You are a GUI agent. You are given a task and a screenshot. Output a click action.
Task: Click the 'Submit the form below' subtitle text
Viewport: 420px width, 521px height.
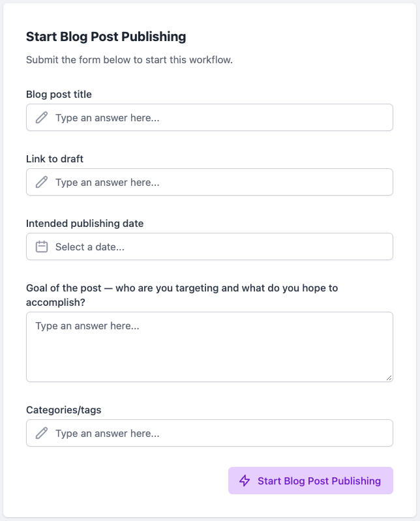pyautogui.click(x=129, y=60)
